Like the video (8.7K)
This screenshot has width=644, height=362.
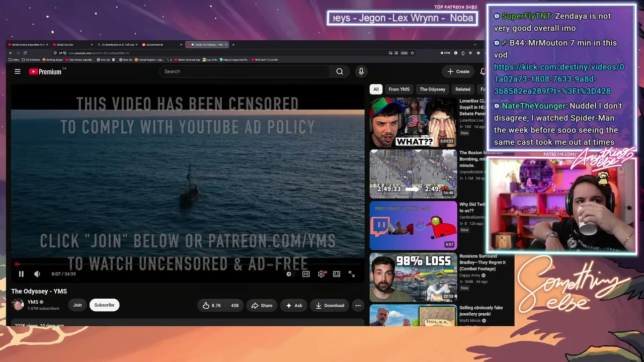click(x=212, y=305)
